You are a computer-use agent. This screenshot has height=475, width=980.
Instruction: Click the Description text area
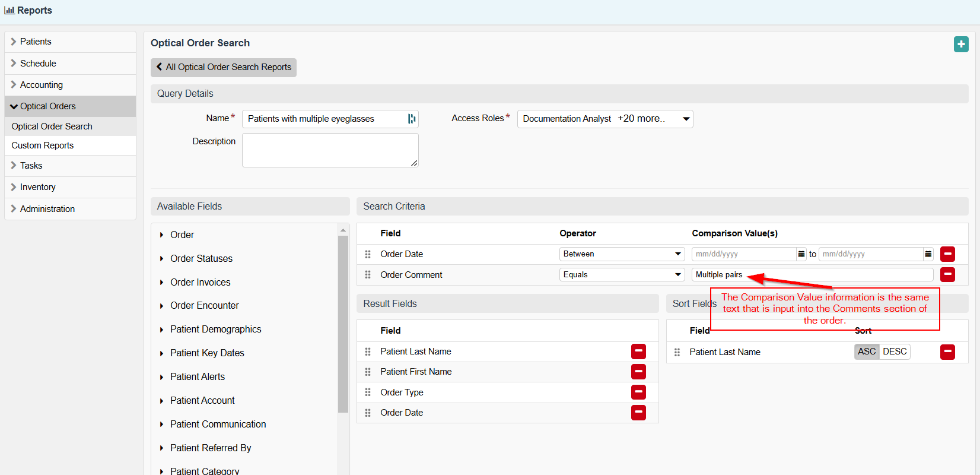(330, 150)
